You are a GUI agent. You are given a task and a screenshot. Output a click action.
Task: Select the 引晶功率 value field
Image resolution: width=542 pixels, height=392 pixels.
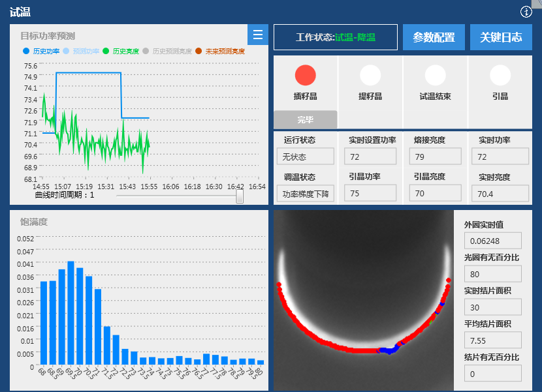[371, 193]
